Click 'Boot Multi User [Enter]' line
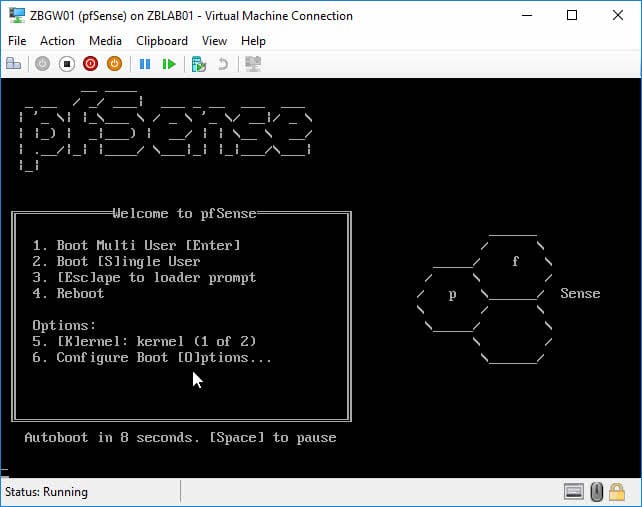The width and height of the screenshot is (642, 507). tap(136, 245)
